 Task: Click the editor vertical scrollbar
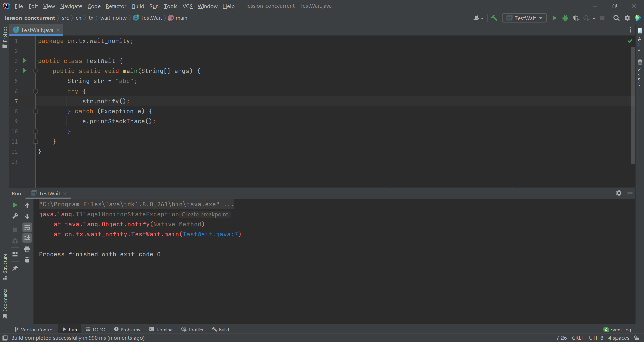tap(633, 105)
